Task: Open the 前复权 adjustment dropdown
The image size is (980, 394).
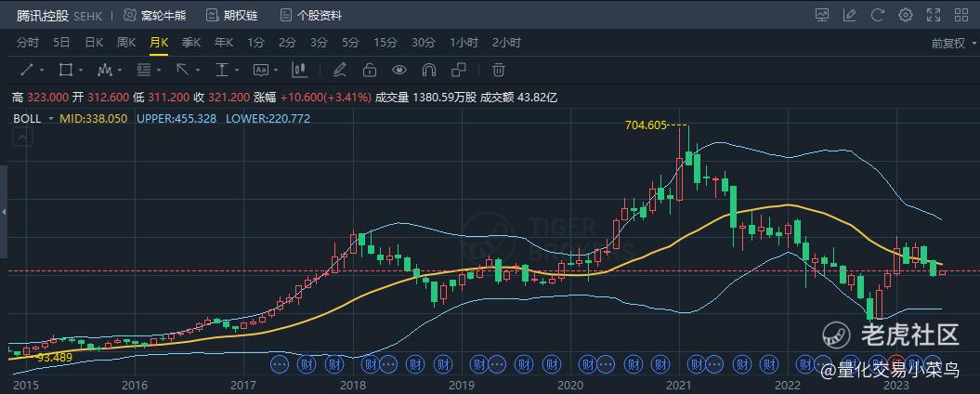Action: (953, 43)
